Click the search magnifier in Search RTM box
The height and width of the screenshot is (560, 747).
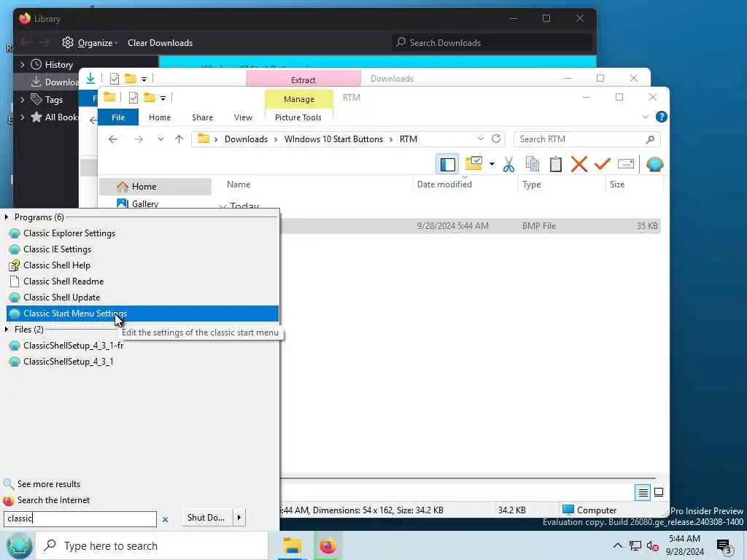coord(650,139)
